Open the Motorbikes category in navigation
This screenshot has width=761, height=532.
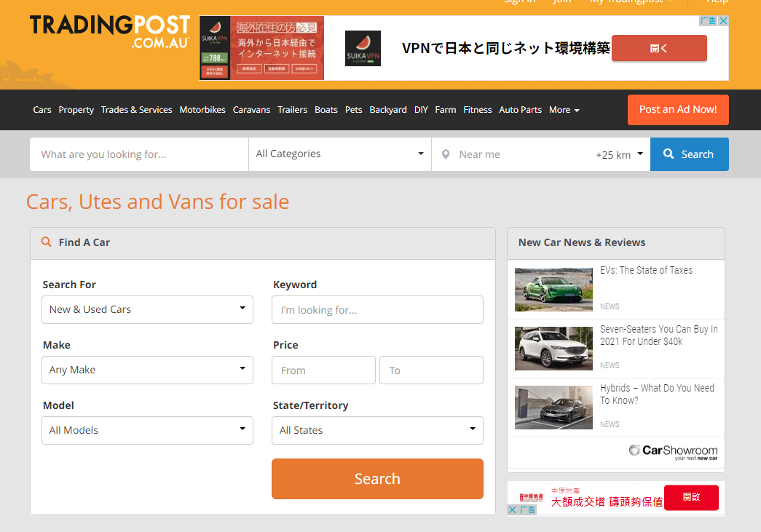(202, 110)
